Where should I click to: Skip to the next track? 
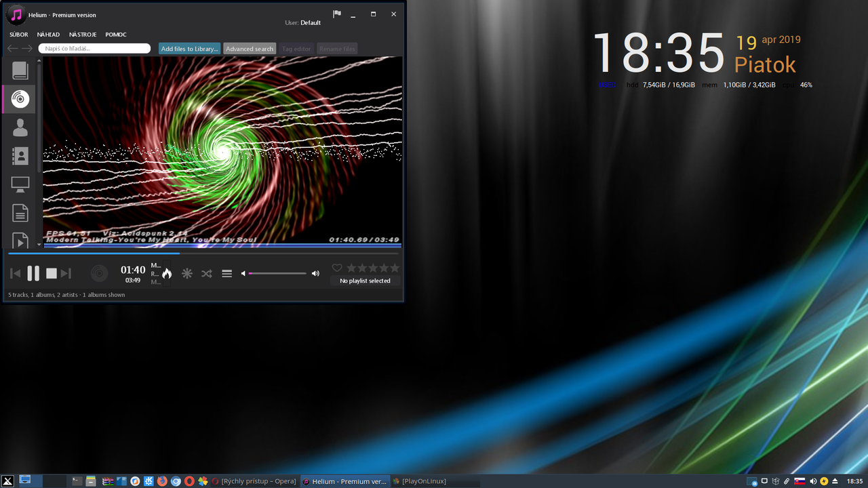66,273
